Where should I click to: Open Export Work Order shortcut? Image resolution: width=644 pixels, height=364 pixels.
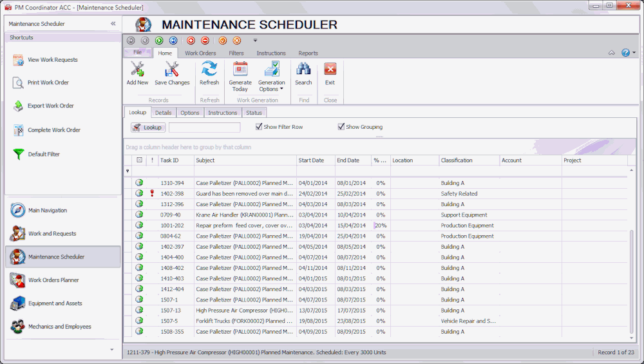[50, 106]
